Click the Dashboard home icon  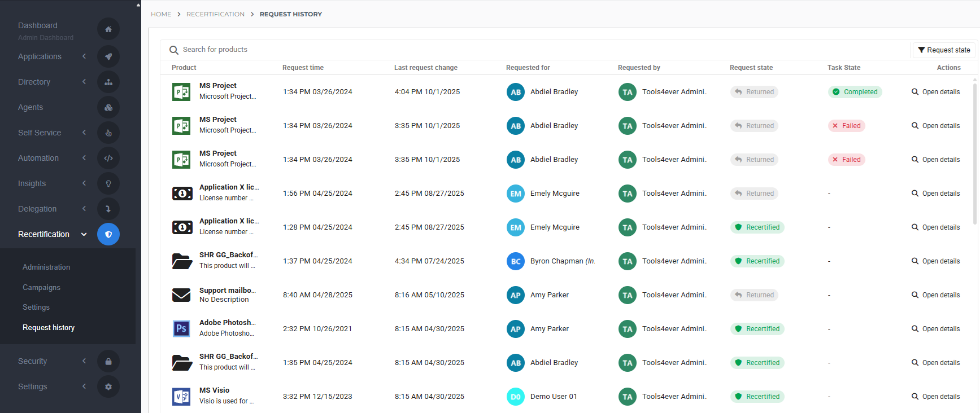coord(108,29)
